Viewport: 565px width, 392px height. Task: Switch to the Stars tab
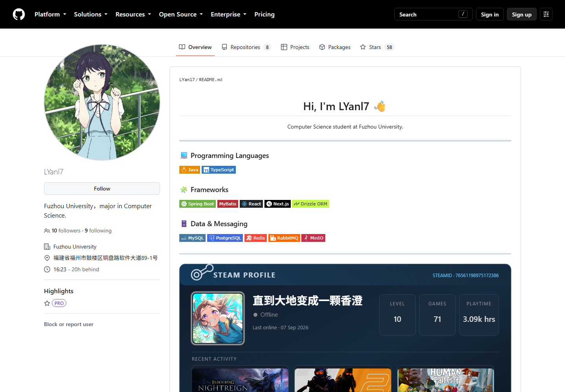pyautogui.click(x=377, y=47)
